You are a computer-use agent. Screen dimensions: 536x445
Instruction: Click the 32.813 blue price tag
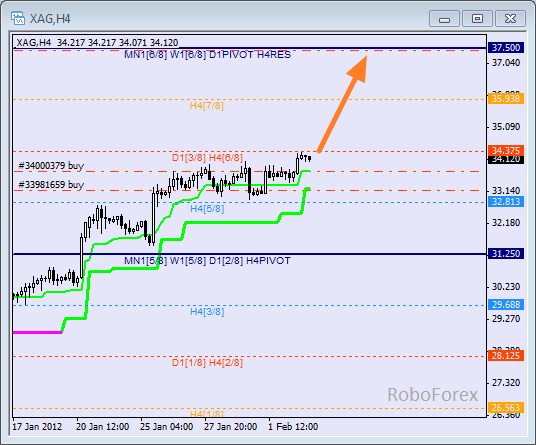[506, 202]
